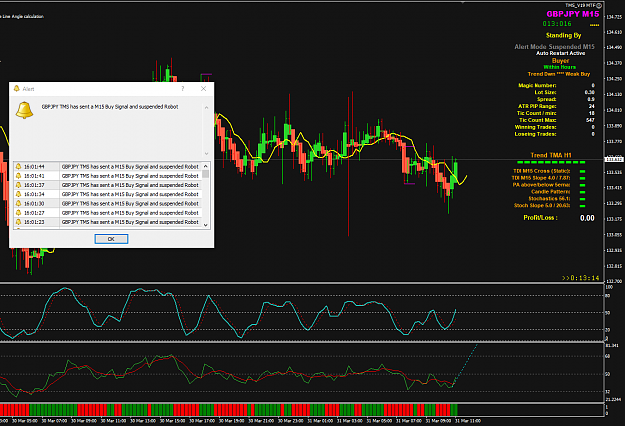Click the bell icon of the 16:01:34 alert row

[18, 194]
